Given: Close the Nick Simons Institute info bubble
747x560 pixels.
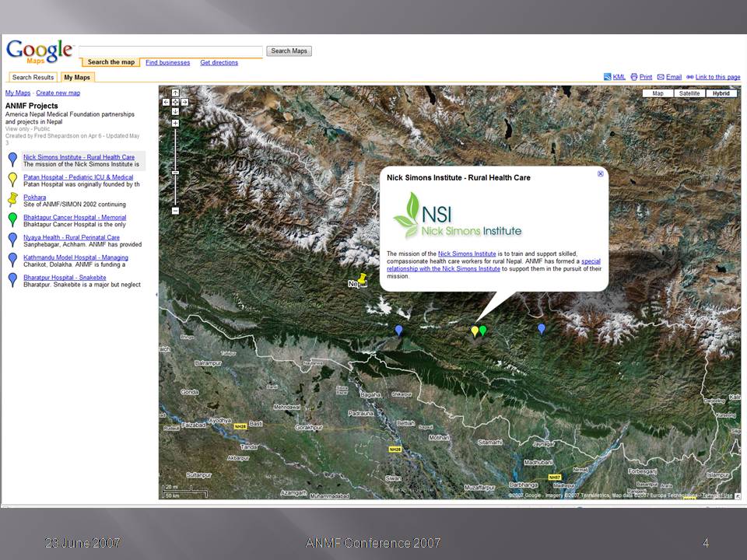Looking at the screenshot, I should pos(601,173).
